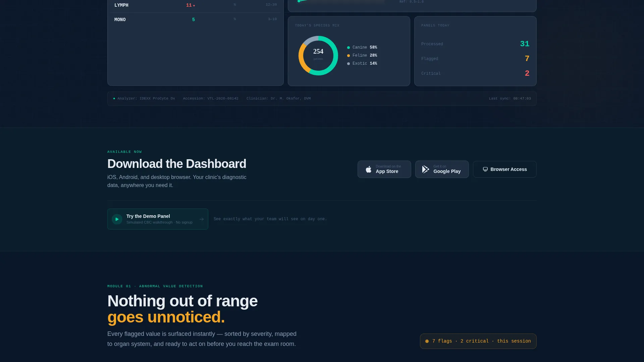Click the Flagged count 7

[x=527, y=59]
